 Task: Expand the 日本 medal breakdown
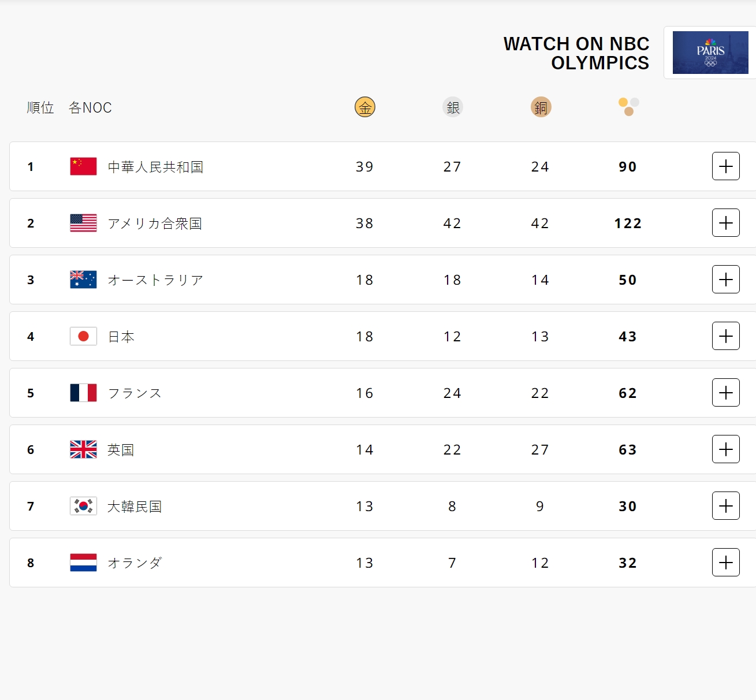726,336
